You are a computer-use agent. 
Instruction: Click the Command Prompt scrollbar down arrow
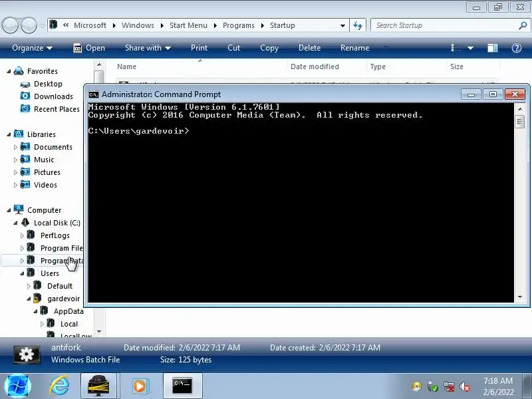[520, 297]
